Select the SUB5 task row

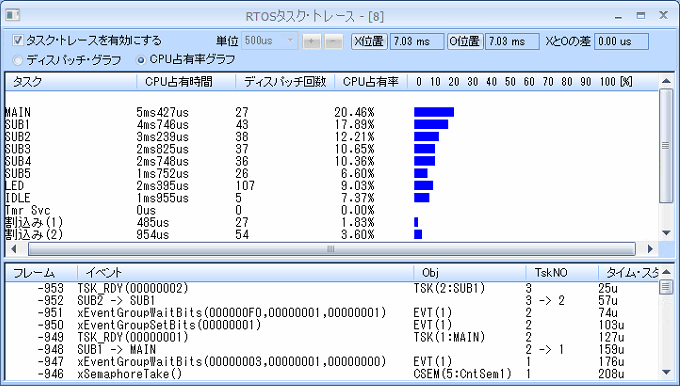(332, 173)
